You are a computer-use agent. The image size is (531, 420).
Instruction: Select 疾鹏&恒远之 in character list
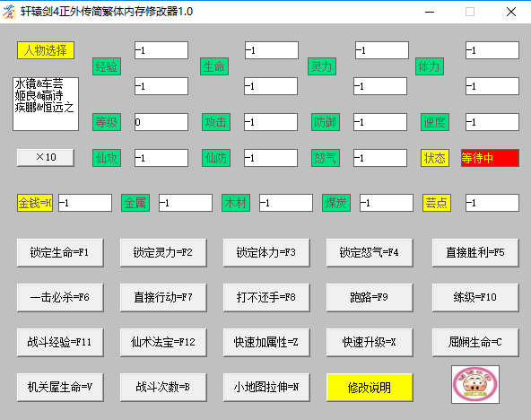44,108
